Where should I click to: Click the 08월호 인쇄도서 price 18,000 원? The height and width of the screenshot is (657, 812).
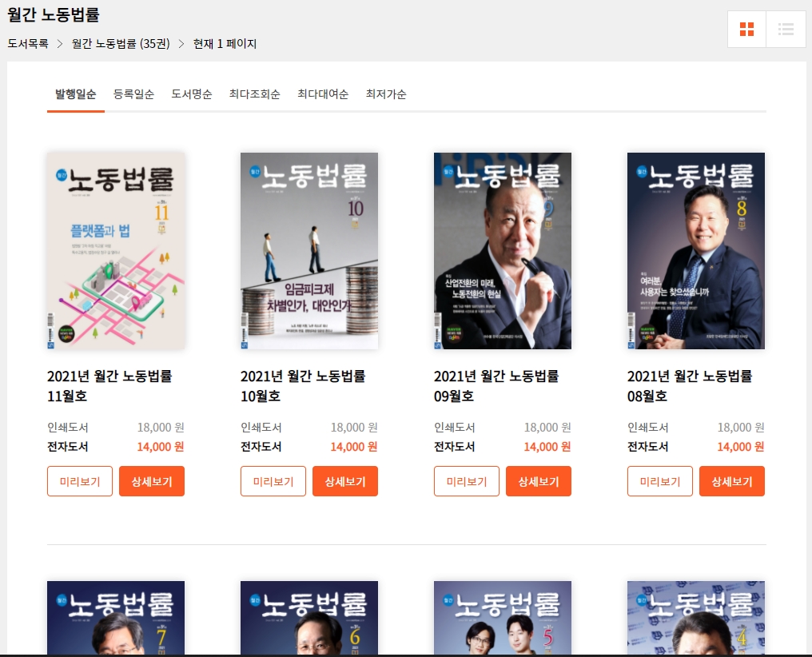click(741, 427)
